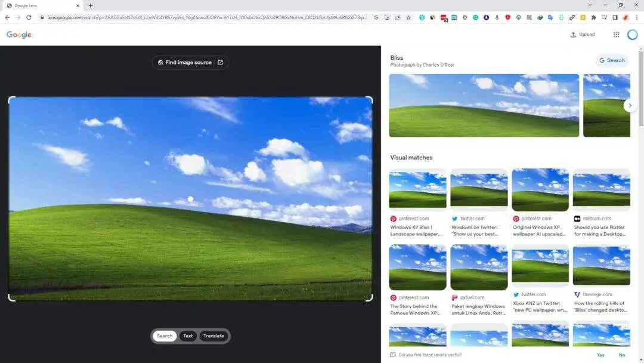Click the feedback icon beside useful question
The height and width of the screenshot is (363, 644).
(392, 355)
